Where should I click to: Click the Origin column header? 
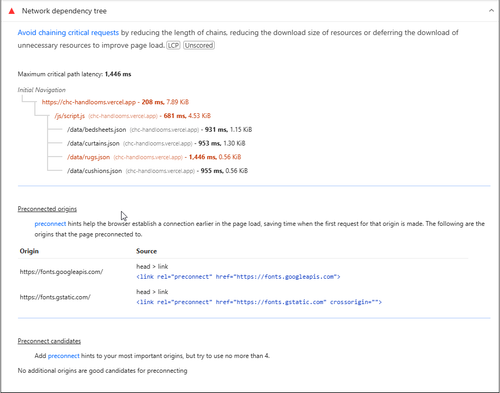[29, 251]
